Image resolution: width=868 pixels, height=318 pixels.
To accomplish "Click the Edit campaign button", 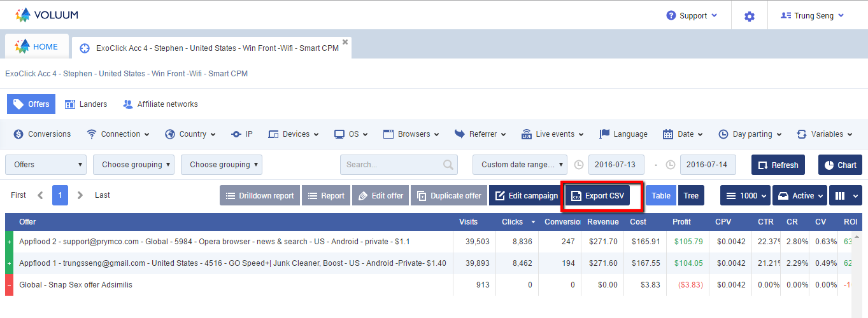I will [526, 195].
